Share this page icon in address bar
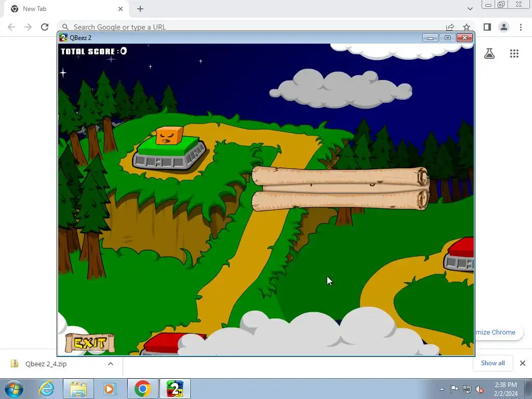 (x=450, y=27)
